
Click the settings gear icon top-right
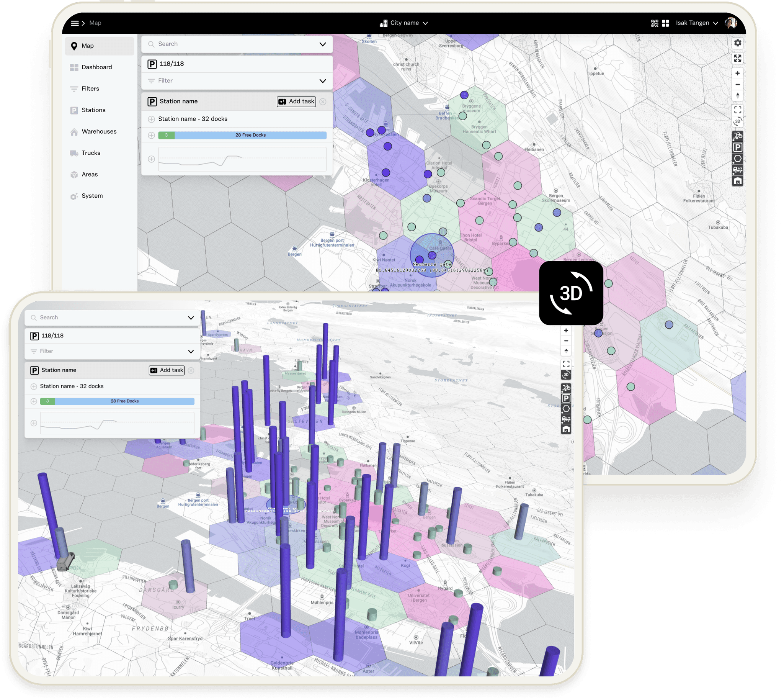point(737,43)
